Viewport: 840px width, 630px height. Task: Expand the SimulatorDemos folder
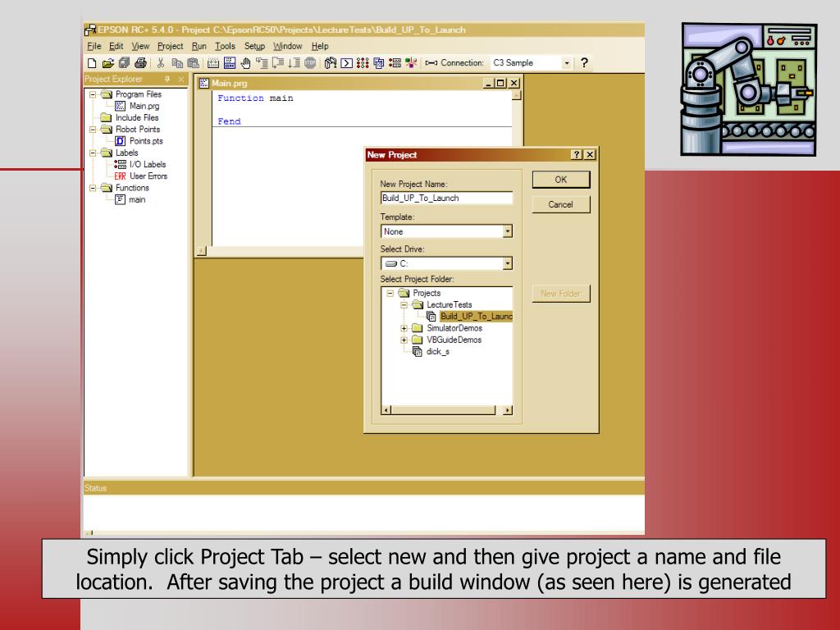[404, 328]
